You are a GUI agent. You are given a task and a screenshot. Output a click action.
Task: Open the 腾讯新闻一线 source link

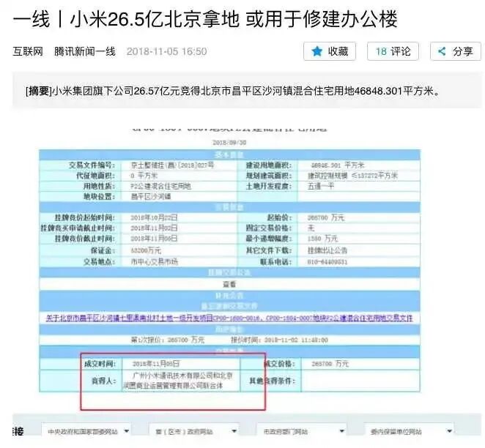click(85, 51)
